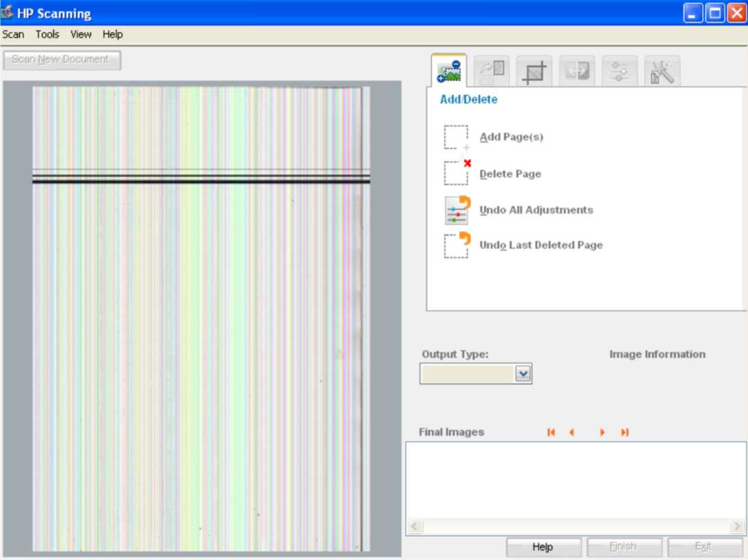
Task: Open the mirror image tab icon
Action: [x=576, y=70]
